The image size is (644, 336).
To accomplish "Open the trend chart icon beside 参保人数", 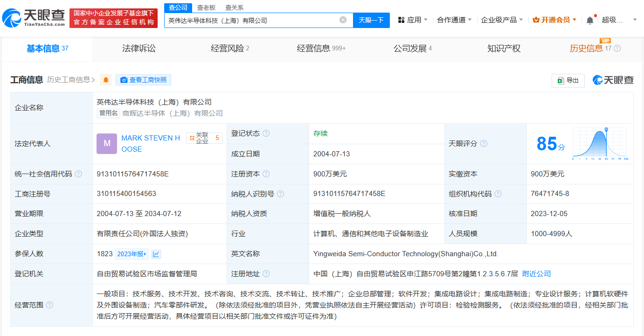I will [156, 254].
